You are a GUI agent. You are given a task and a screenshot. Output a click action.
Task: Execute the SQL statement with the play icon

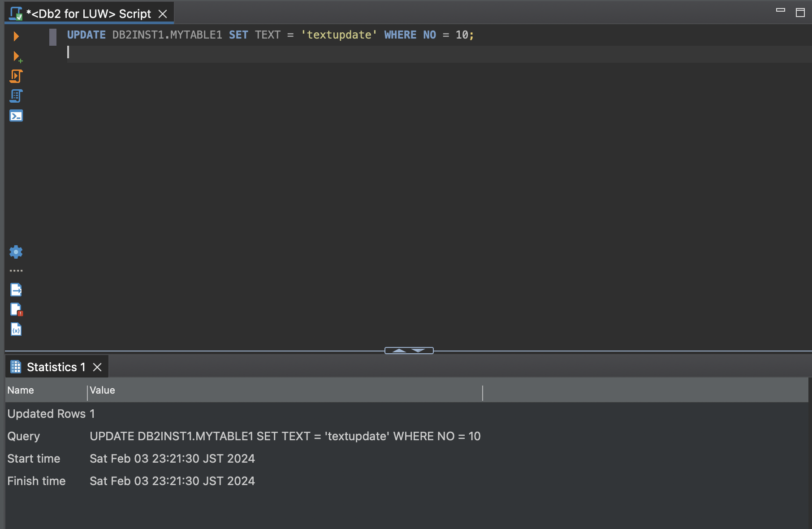tap(16, 36)
